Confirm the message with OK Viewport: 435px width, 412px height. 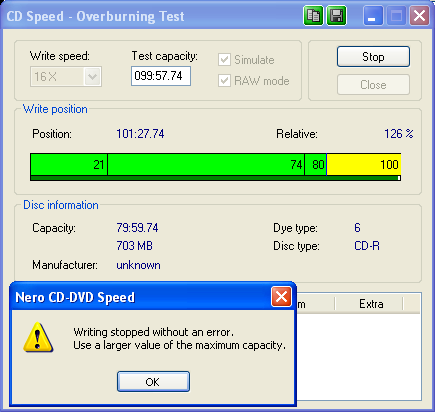[x=153, y=382]
